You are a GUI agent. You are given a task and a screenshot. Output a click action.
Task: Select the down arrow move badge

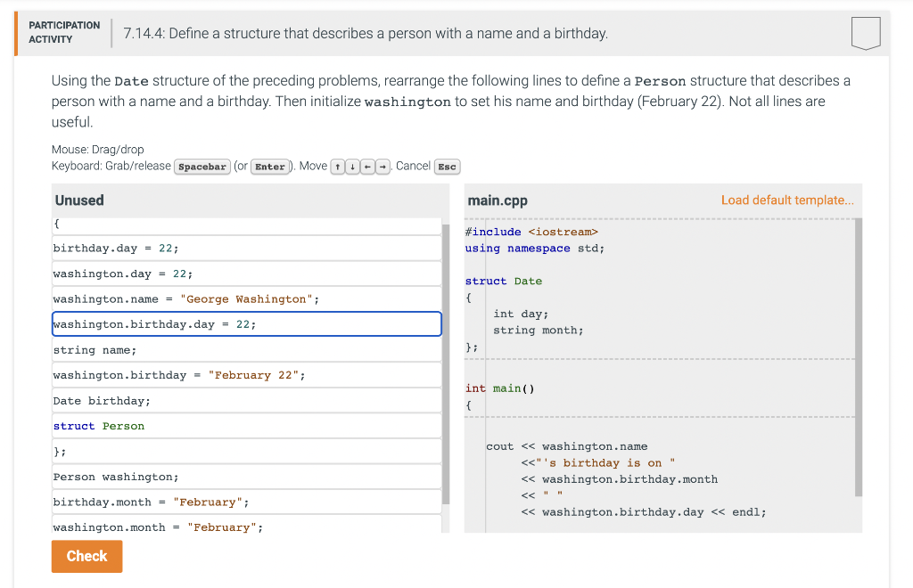[351, 167]
